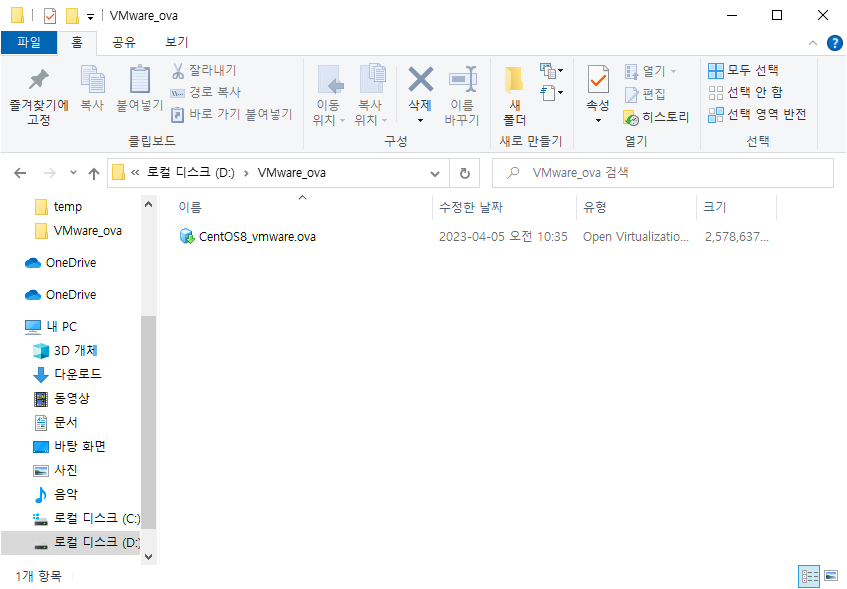Click the Back navigation arrow
The height and width of the screenshot is (589, 847).
pos(20,173)
